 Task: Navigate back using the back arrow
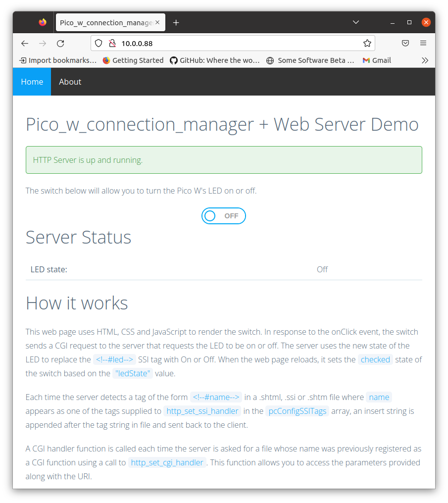click(x=25, y=43)
